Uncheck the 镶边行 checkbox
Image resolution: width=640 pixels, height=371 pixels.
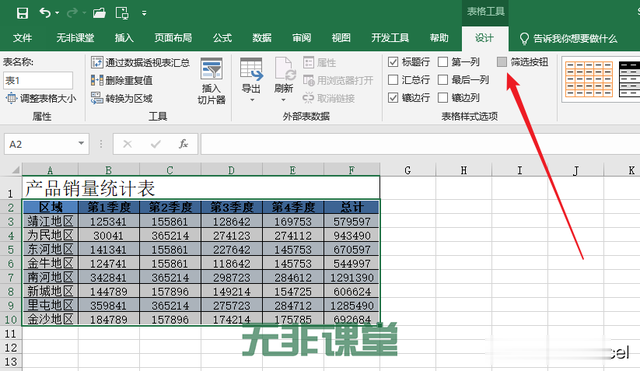(393, 98)
